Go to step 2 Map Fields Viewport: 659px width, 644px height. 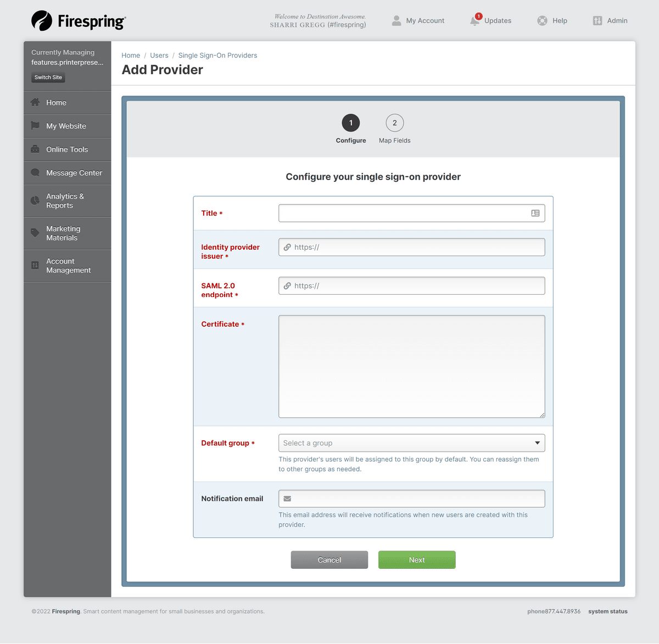(394, 124)
